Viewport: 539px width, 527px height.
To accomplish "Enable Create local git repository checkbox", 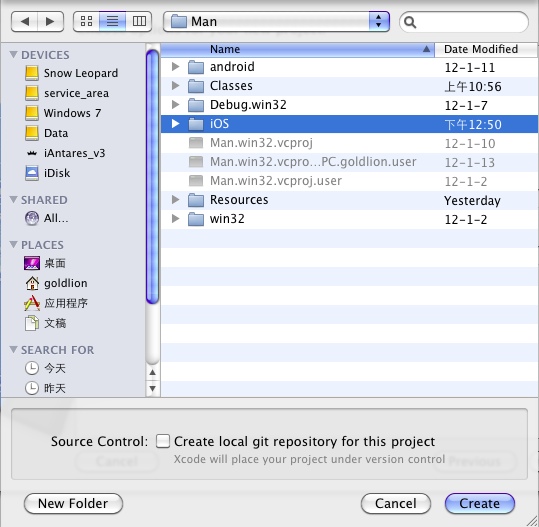I will click(163, 441).
